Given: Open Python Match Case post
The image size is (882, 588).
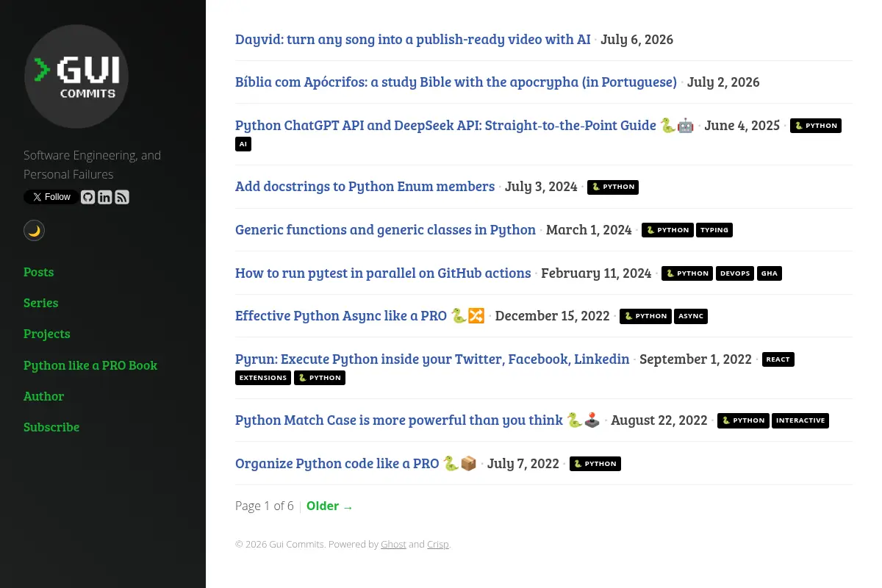Looking at the screenshot, I should [x=418, y=420].
